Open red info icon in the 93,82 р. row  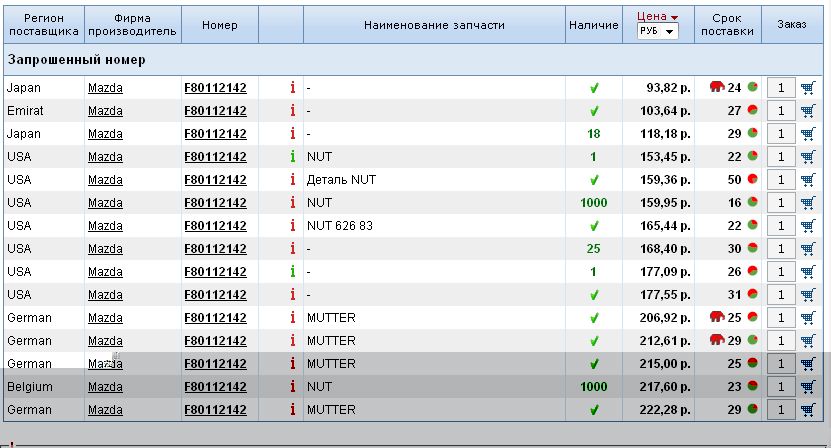click(x=293, y=87)
